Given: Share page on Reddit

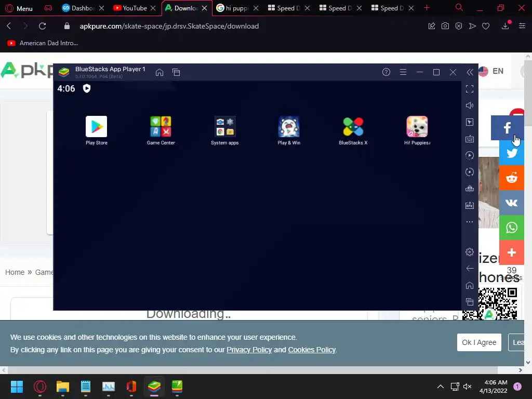Looking at the screenshot, I should pos(512,178).
